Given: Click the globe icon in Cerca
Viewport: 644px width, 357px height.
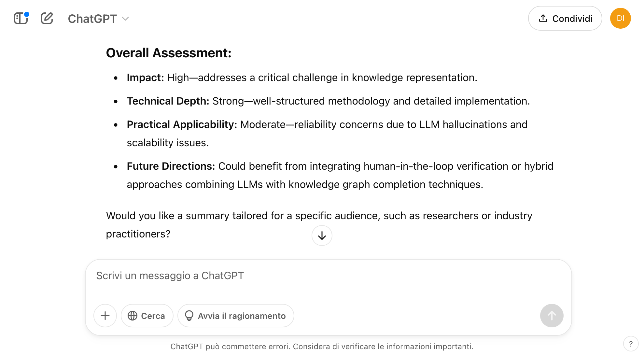Looking at the screenshot, I should tap(133, 316).
